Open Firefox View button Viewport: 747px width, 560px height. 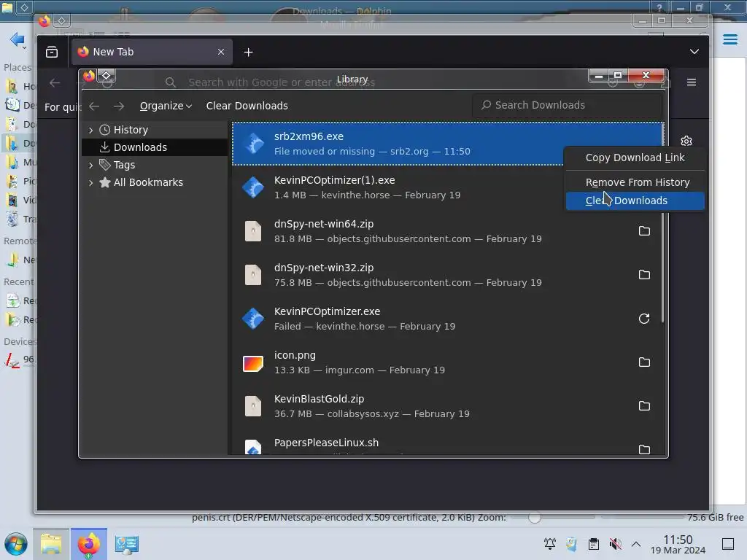tap(52, 52)
